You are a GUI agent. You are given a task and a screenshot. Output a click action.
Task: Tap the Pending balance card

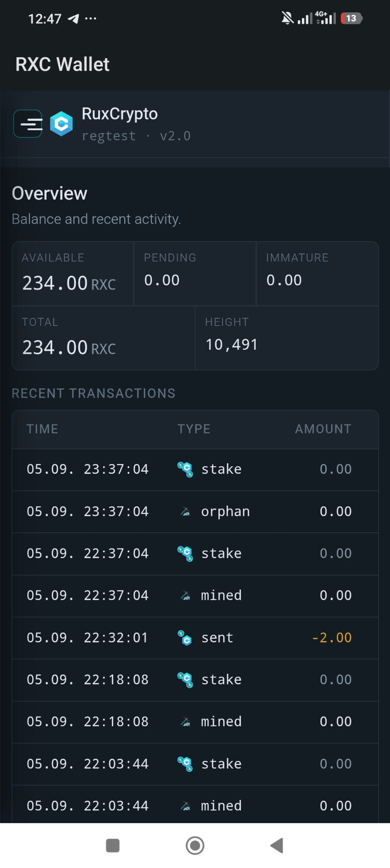(x=195, y=274)
